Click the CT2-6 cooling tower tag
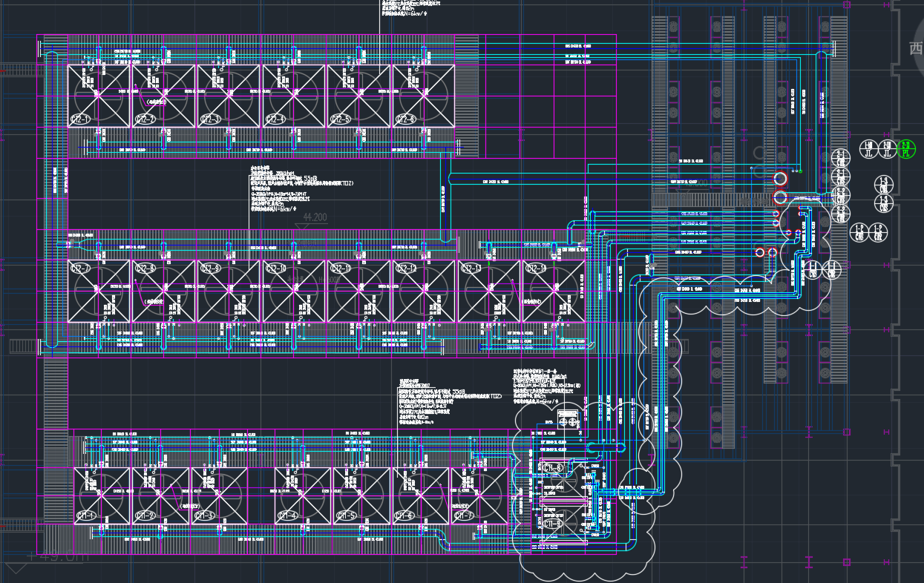Image resolution: width=924 pixels, height=583 pixels. point(405,119)
